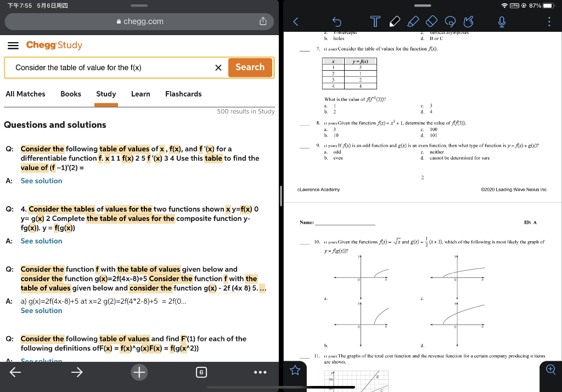Tap the share icon in address bar

tap(263, 21)
